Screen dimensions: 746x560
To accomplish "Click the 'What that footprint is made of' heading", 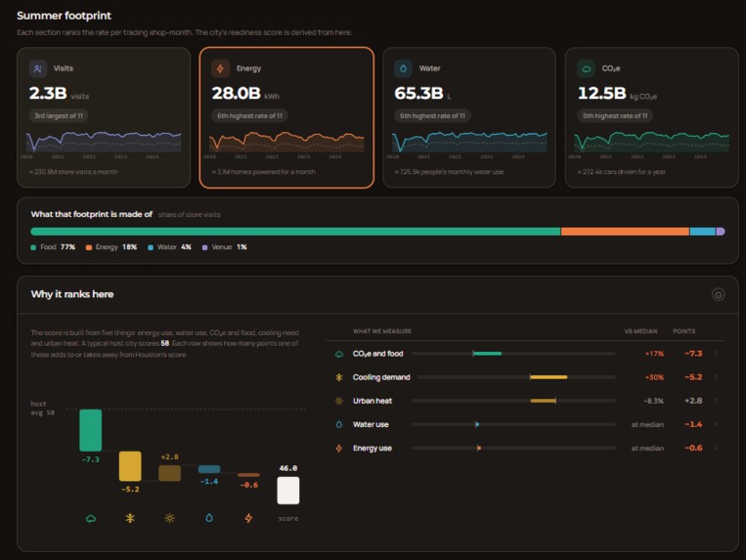I will pos(91,214).
